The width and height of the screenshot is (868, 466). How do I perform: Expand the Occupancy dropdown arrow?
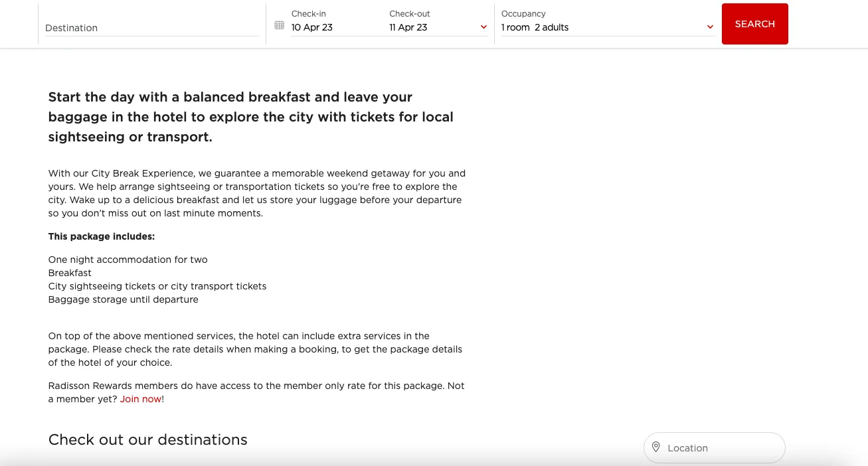(x=710, y=27)
